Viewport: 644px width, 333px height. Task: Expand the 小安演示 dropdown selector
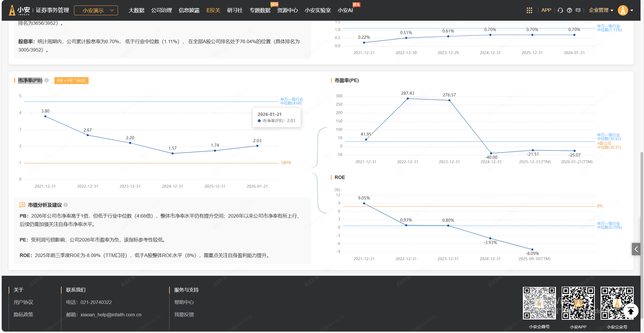coord(96,10)
